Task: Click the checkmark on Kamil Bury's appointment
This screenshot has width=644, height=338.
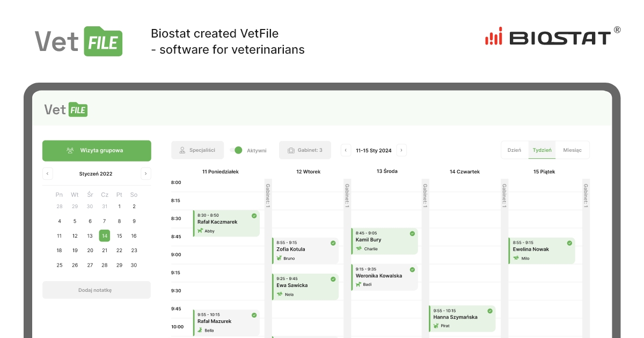Action: click(x=412, y=234)
